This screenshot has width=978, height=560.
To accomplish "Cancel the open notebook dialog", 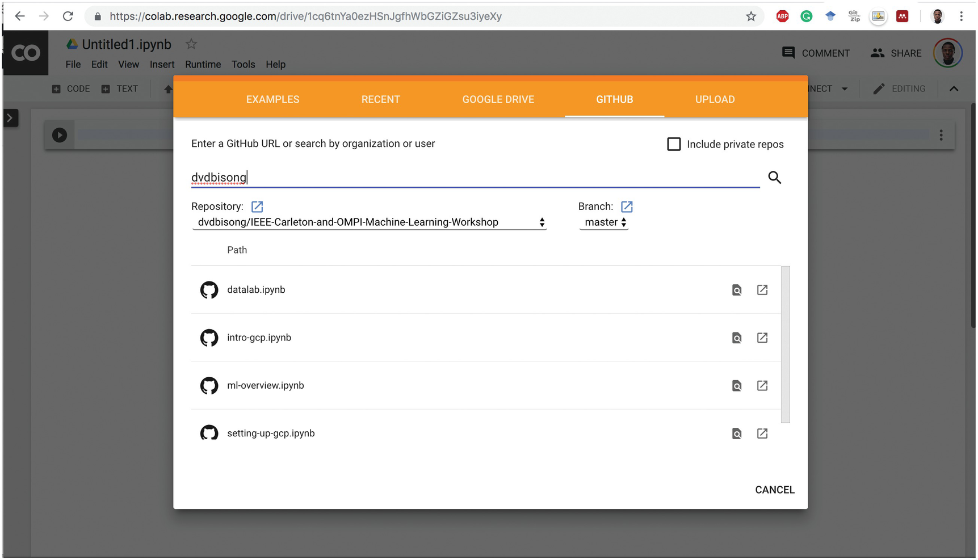I will click(774, 490).
